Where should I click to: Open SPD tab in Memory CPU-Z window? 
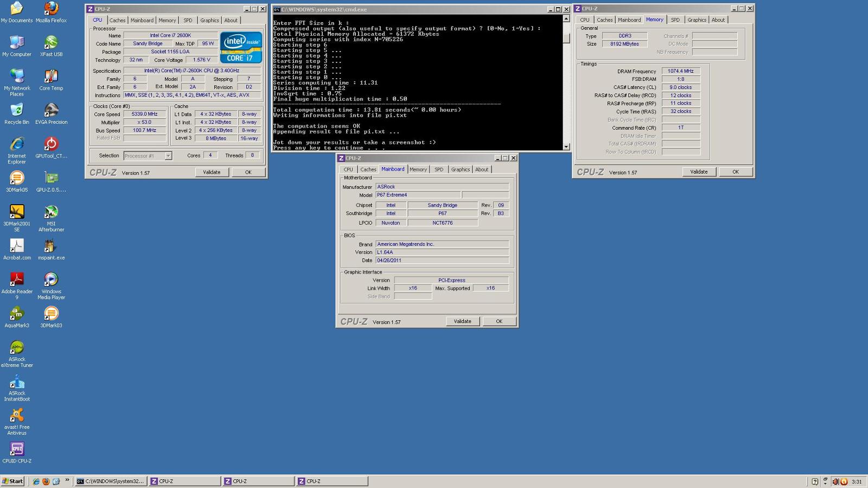[x=675, y=20]
